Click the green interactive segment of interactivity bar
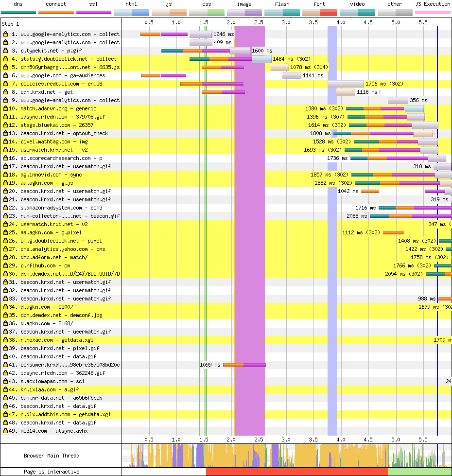This screenshot has height=476, width=452. point(419,472)
